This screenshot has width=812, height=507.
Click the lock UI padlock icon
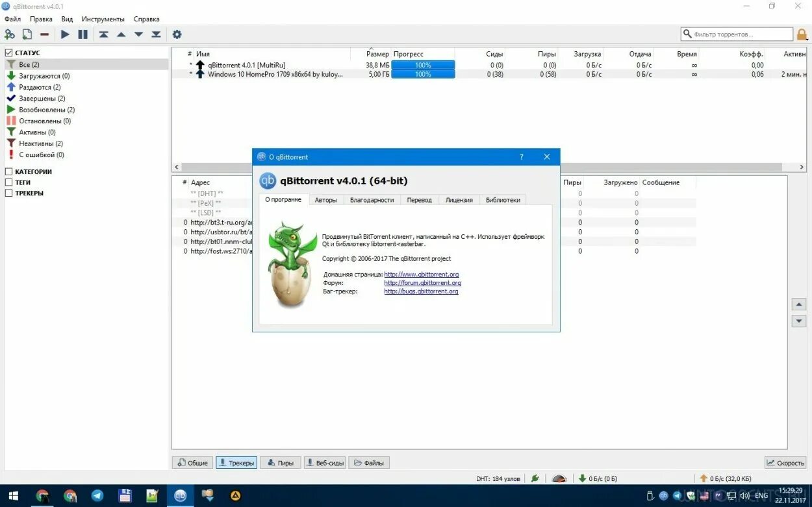[802, 34]
